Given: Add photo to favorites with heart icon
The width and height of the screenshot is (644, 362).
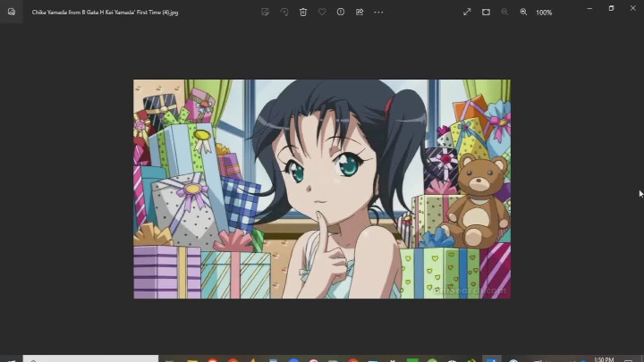Looking at the screenshot, I should click(322, 12).
